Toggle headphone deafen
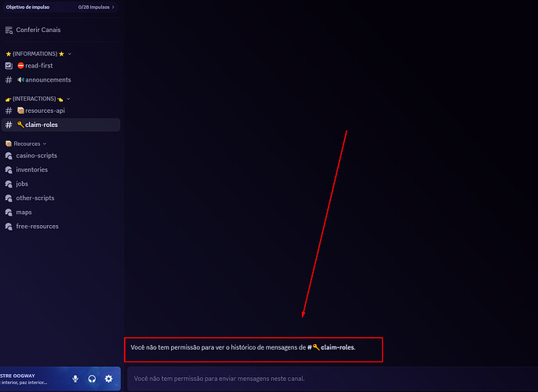The width and height of the screenshot is (538, 392). coord(92,379)
